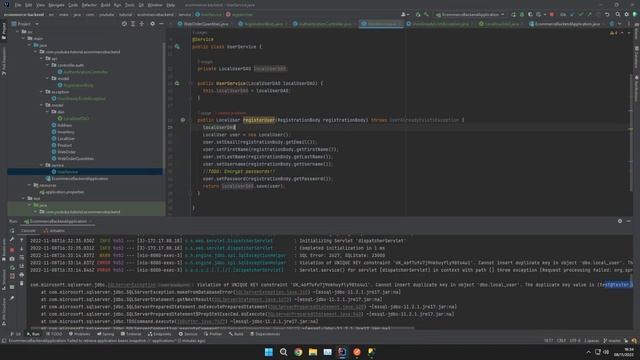
Task: Click Search Everywhere magnifier icon
Action: 618,14
